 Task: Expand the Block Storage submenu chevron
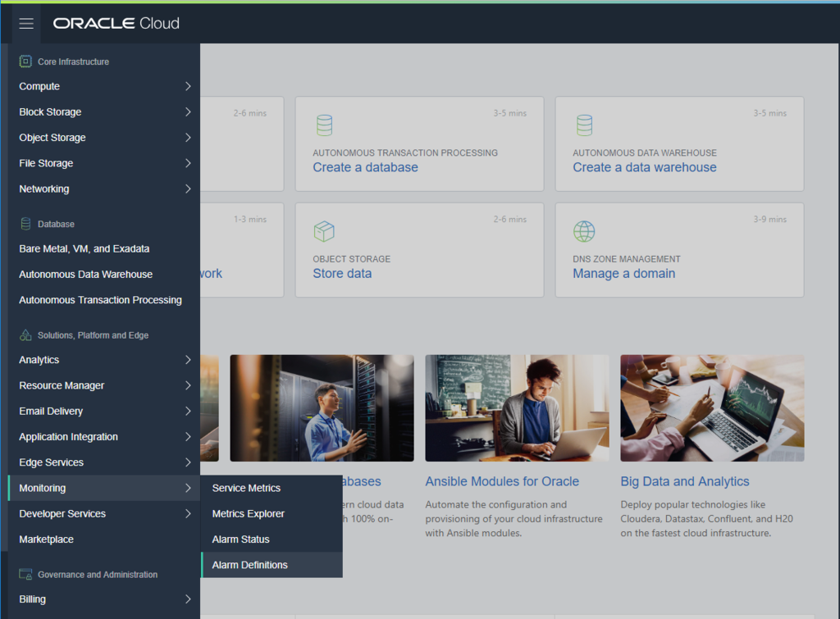188,112
